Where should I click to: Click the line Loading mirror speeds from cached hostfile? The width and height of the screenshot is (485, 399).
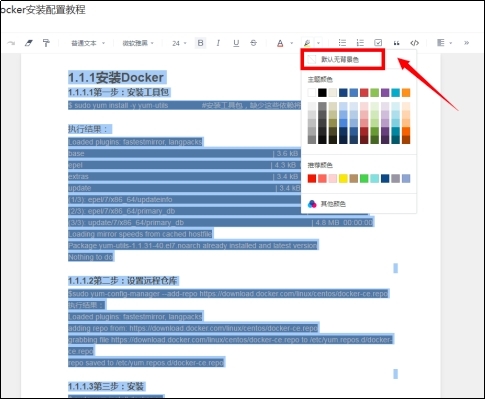click(140, 234)
